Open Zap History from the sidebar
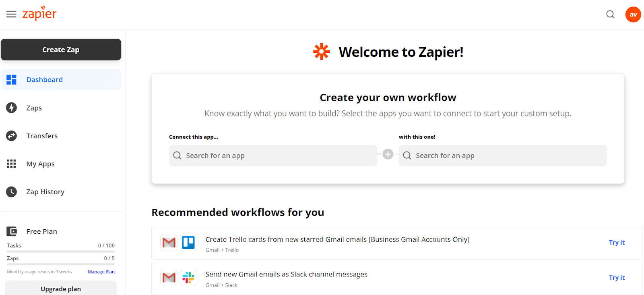 click(45, 192)
